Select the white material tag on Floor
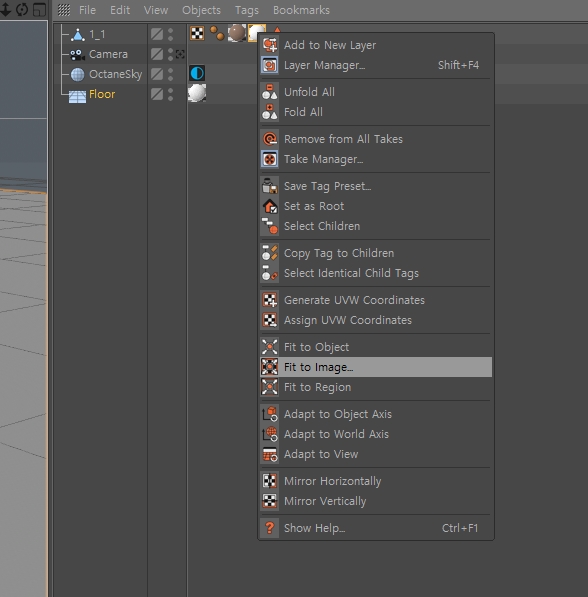Screen dimensions: 588x597 coord(197,93)
